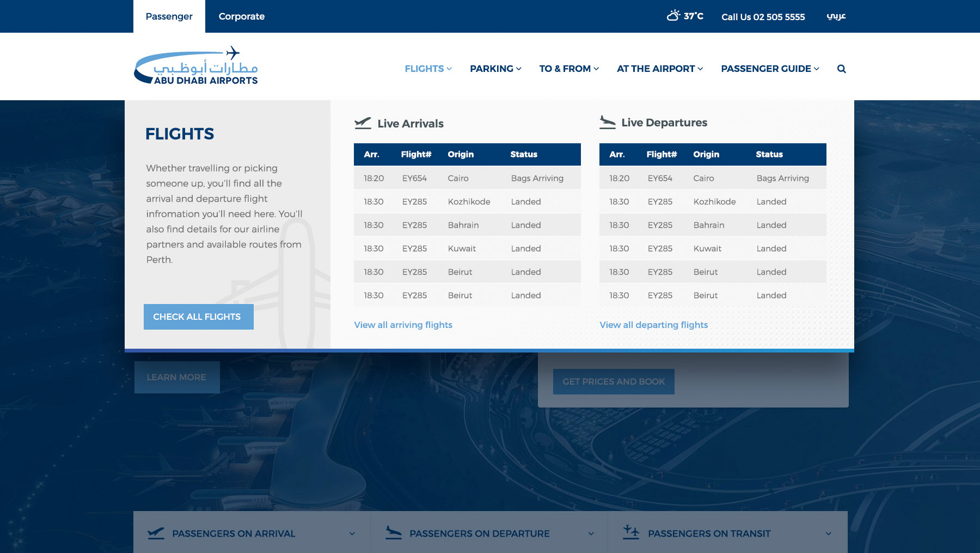Screen dimensions: 980x553
Task: Click the Live Arrivals plane icon
Action: (363, 123)
